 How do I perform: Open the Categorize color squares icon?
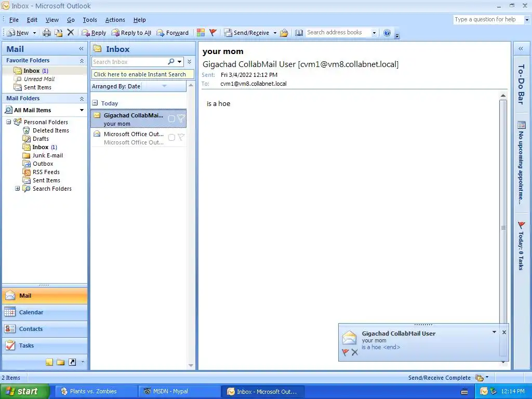click(201, 33)
